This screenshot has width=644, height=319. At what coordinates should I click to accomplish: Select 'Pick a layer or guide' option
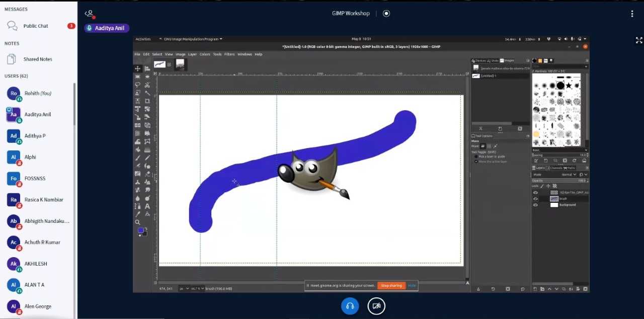coord(476,156)
